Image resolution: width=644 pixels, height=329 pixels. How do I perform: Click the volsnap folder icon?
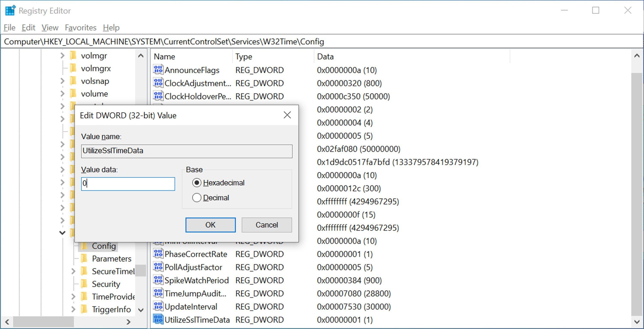click(x=73, y=81)
